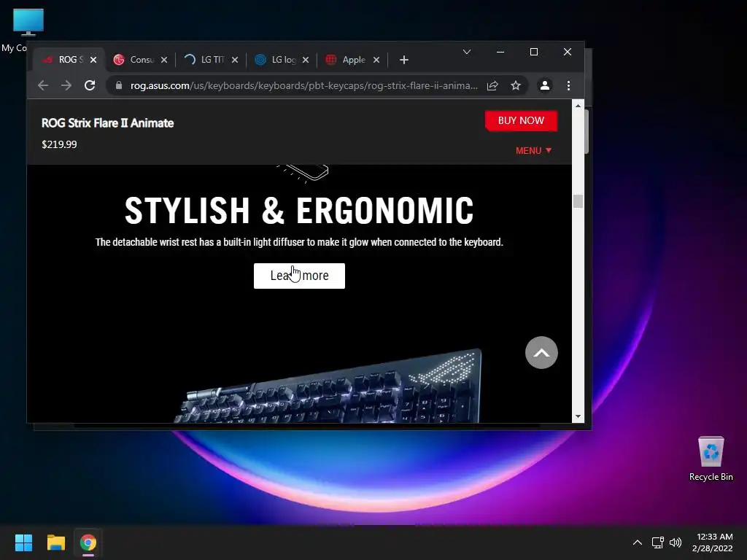The height and width of the screenshot is (560, 747).
Task: Open the volume icon in tray
Action: [x=676, y=542]
